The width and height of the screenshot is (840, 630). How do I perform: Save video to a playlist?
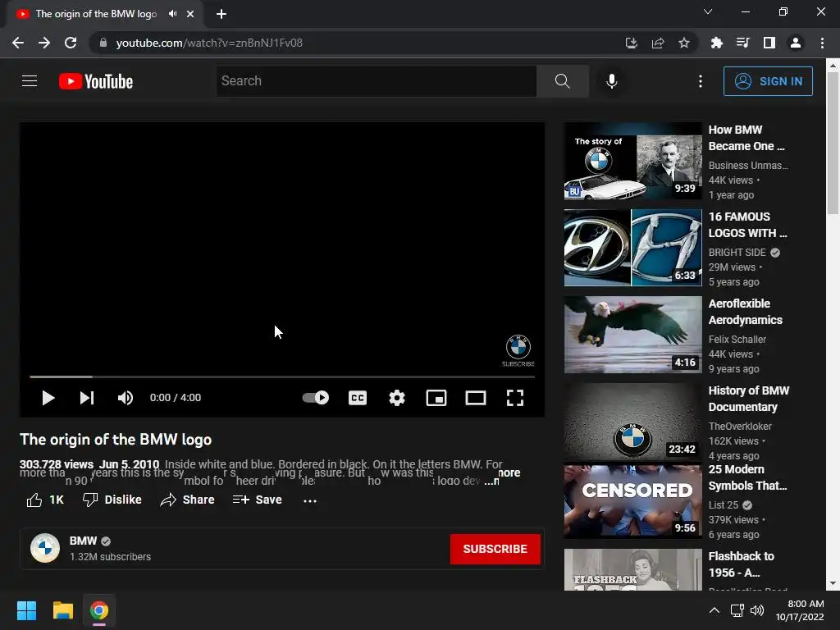click(257, 500)
